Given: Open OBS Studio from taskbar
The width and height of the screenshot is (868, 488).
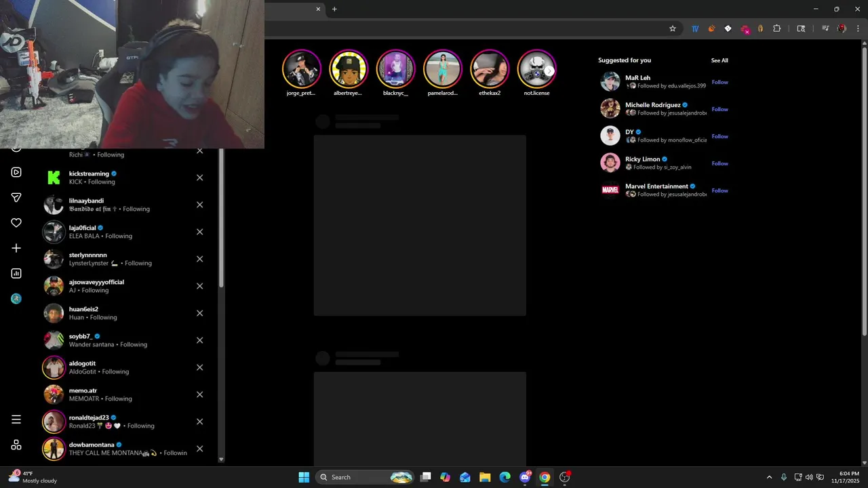Looking at the screenshot, I should pyautogui.click(x=564, y=477).
